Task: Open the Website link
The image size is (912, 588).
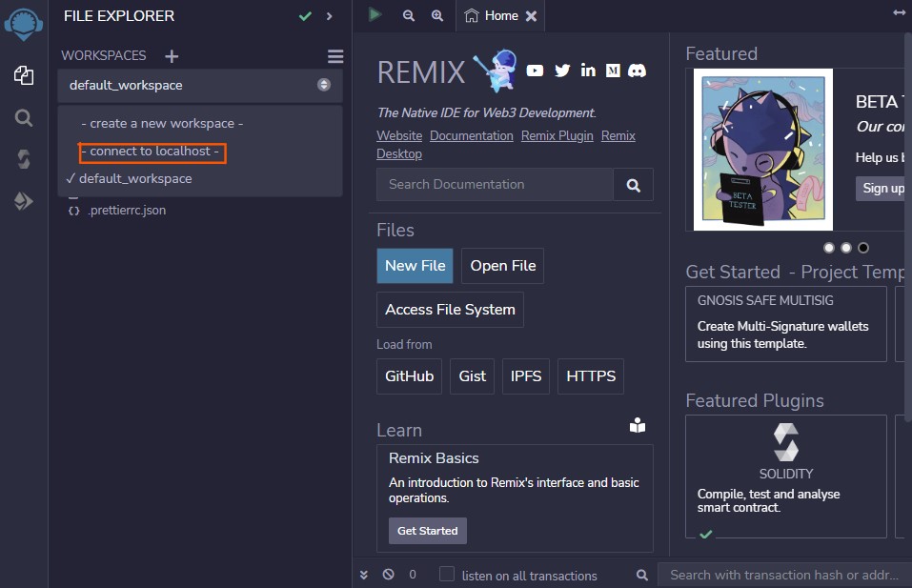Action: tap(399, 135)
